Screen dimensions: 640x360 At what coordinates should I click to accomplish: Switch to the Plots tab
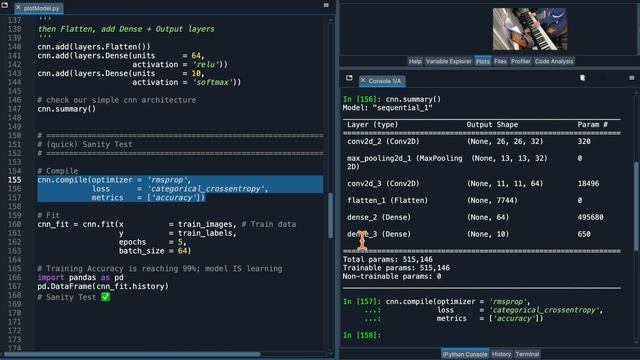tap(482, 61)
